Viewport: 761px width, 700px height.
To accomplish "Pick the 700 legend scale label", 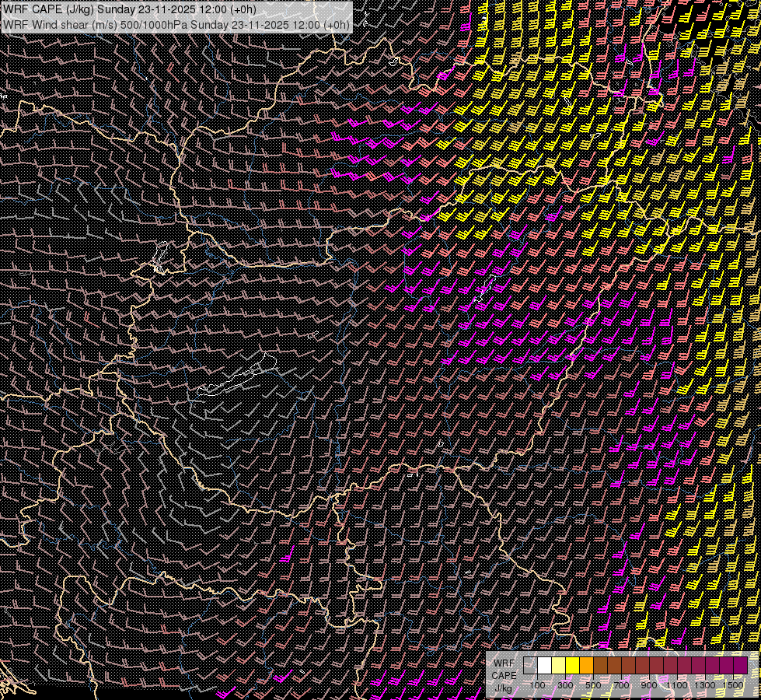I will coord(621,685).
